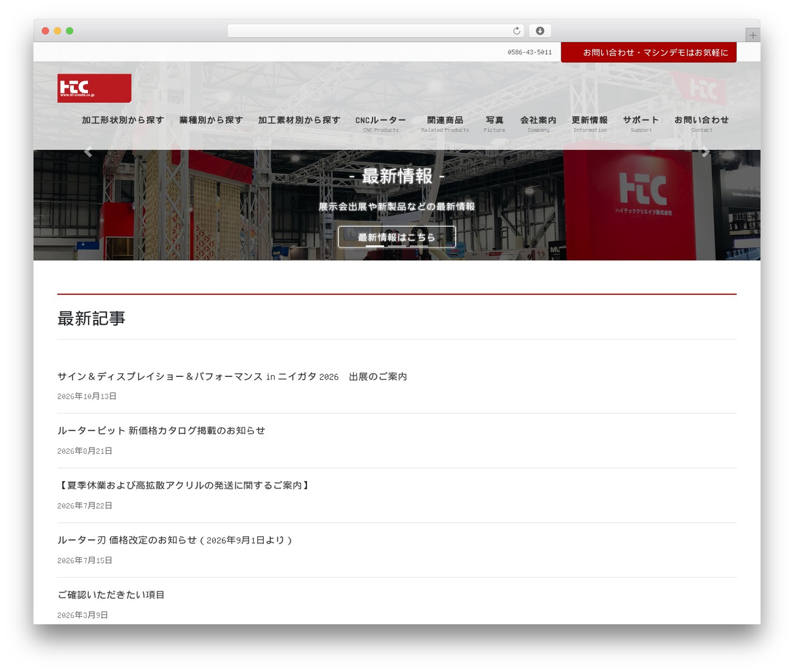Image resolution: width=794 pixels, height=672 pixels.
Task: Open 業種別から探す menu
Action: 211,120
